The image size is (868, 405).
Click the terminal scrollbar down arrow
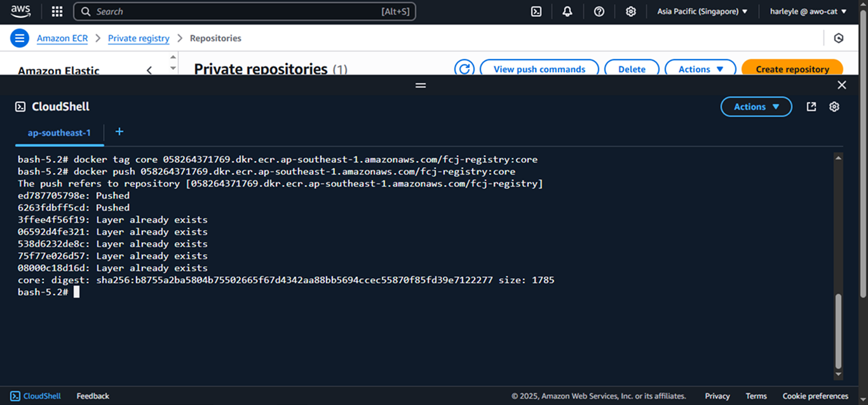(x=838, y=375)
